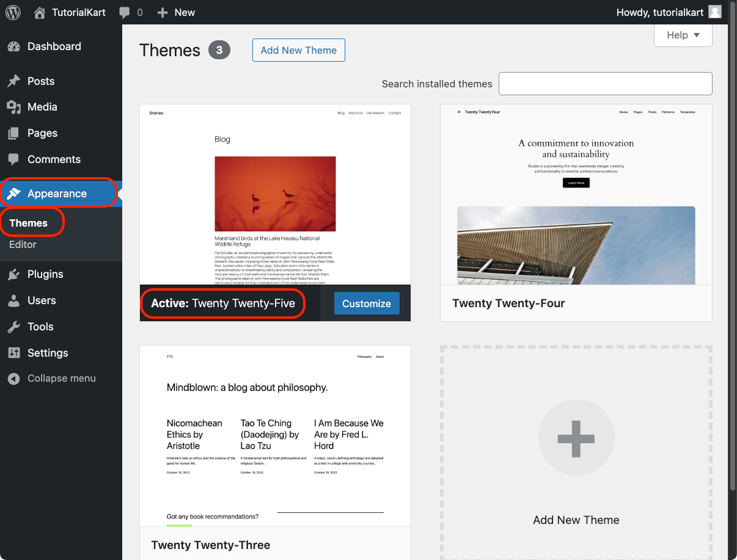Open the Twenty Twenty-Three theme screenshot
737x560 pixels.
click(276, 436)
